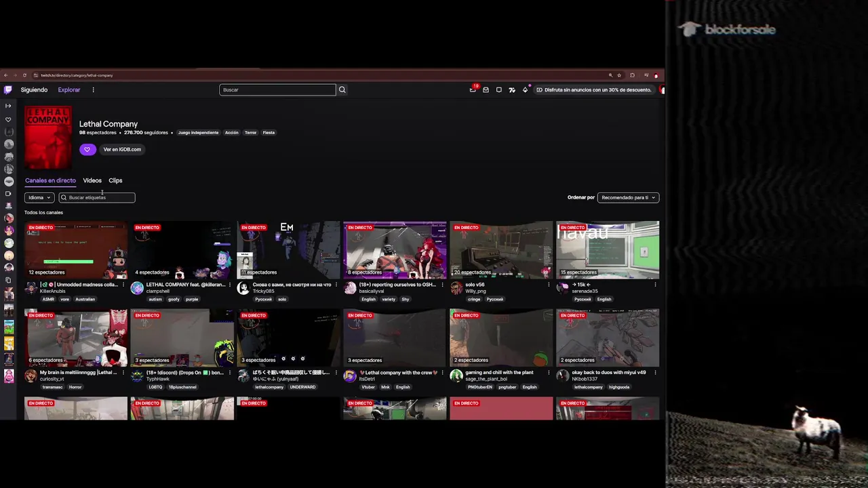Click the ASMR tag under KillerAnubis
This screenshot has height=488, width=868.
(48, 299)
